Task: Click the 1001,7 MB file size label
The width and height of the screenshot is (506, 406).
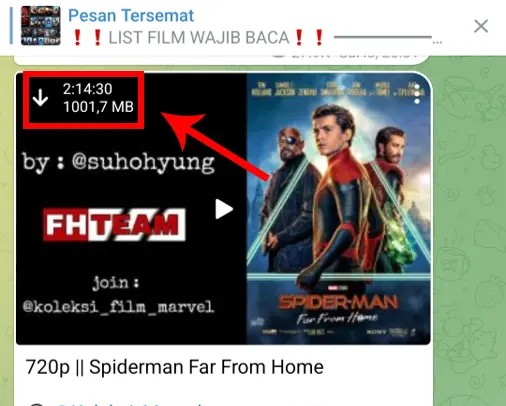Action: [x=98, y=107]
